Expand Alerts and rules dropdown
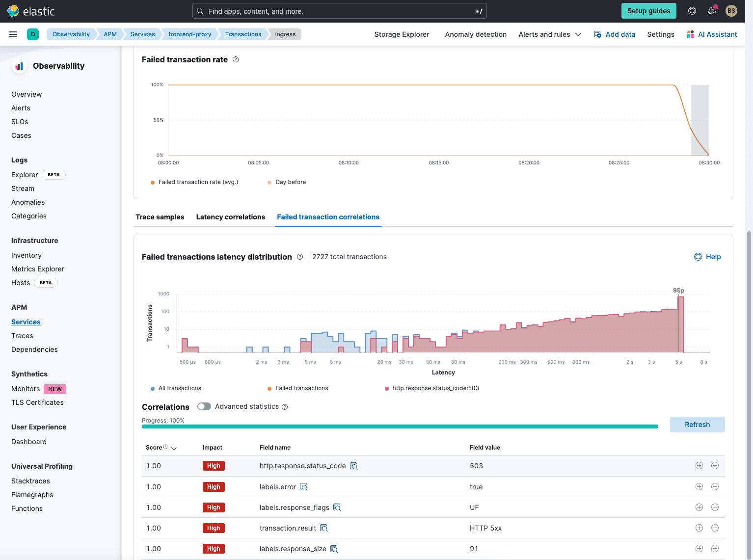The width and height of the screenshot is (753, 560). (550, 34)
